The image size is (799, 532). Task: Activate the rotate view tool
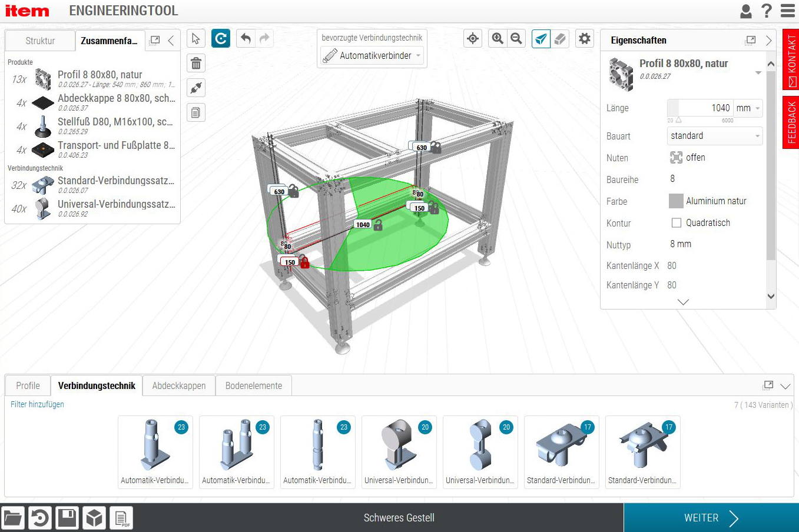point(220,38)
